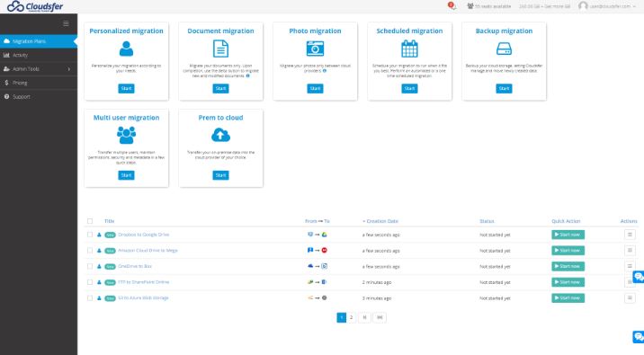Click Start now for OneDrive to Box
The image size is (644, 355).
[568, 266]
